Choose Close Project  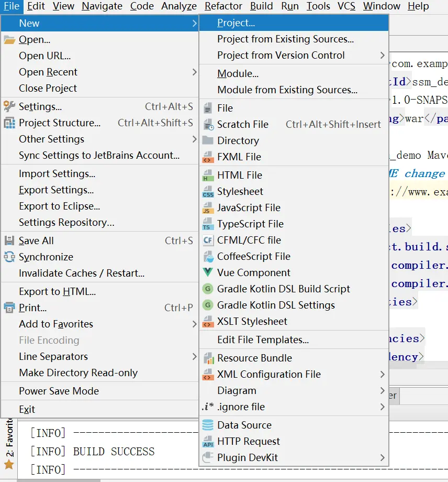tap(100, 88)
